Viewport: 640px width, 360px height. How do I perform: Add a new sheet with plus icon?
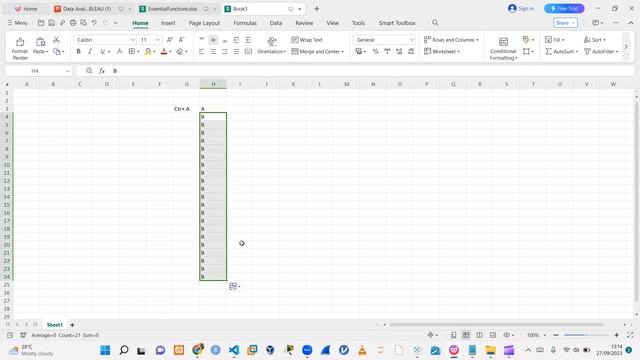(72, 325)
